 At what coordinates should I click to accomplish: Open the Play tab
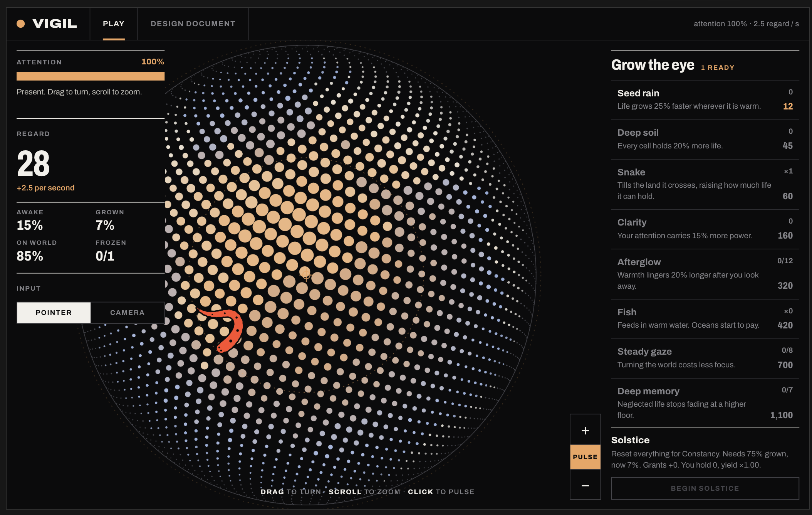(114, 24)
